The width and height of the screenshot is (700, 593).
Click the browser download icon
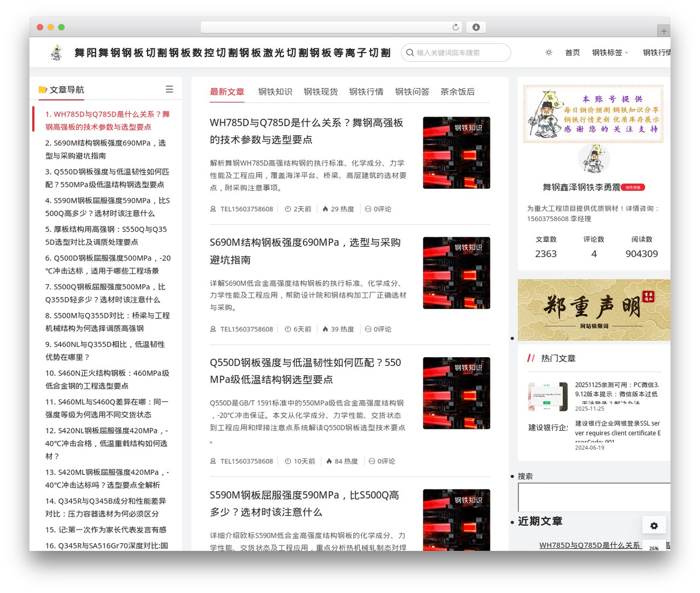tap(476, 27)
